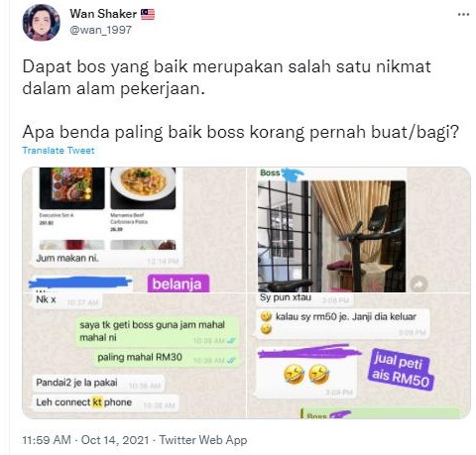
Task: Open the tweet's three-dot more options menu
Action: 463,15
